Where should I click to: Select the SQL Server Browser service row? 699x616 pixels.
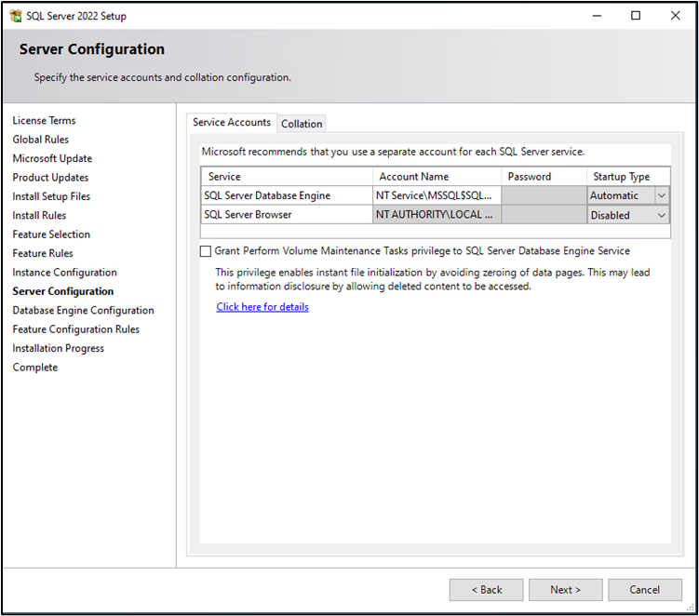(x=287, y=215)
